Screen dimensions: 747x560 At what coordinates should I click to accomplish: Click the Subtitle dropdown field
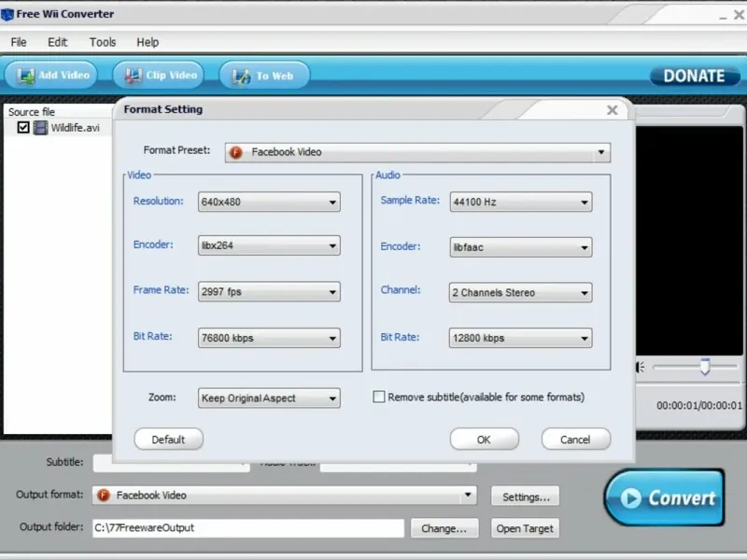pyautogui.click(x=172, y=463)
